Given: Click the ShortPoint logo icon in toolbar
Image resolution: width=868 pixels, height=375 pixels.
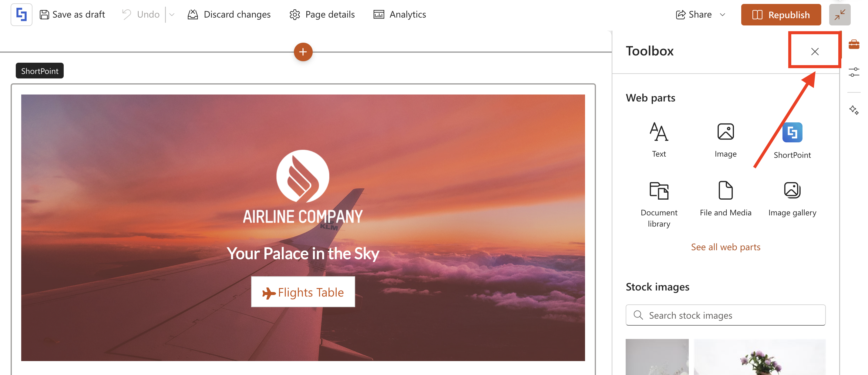Looking at the screenshot, I should pos(21,15).
